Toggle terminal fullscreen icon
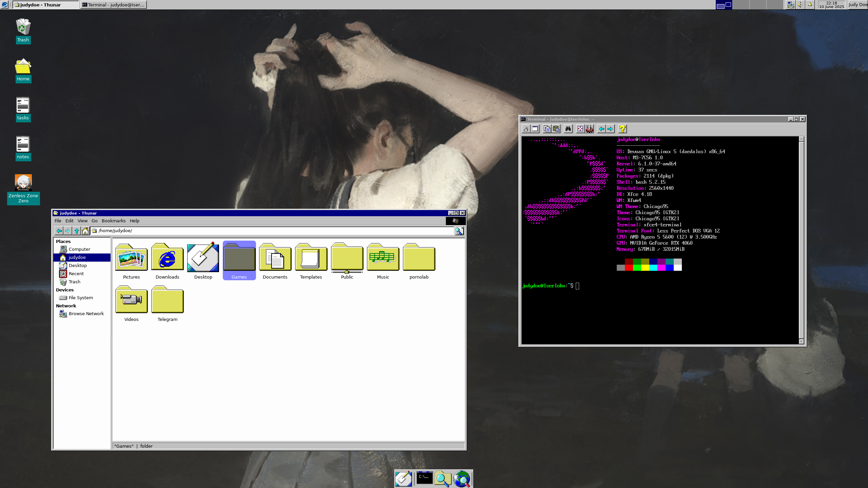 pyautogui.click(x=580, y=129)
